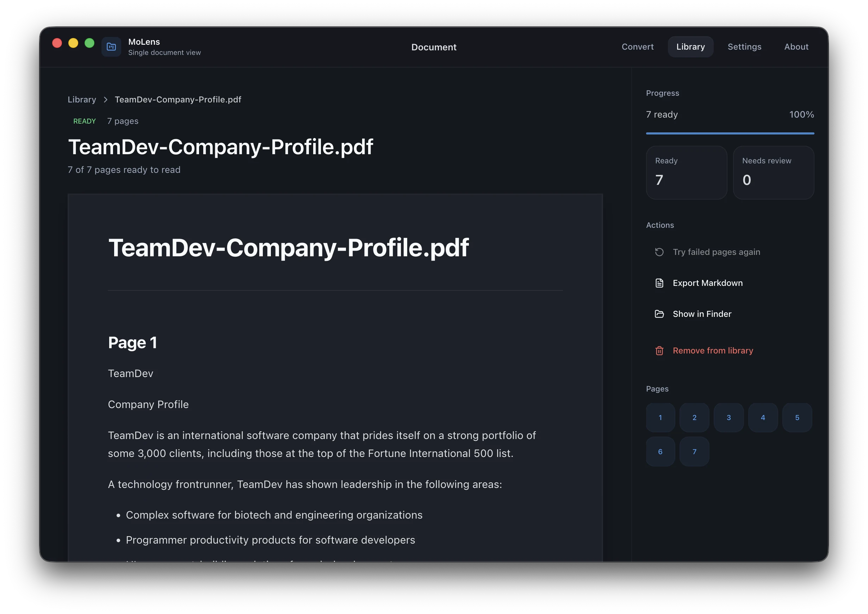Jump to page 3 button
The image size is (868, 614).
[728, 418]
